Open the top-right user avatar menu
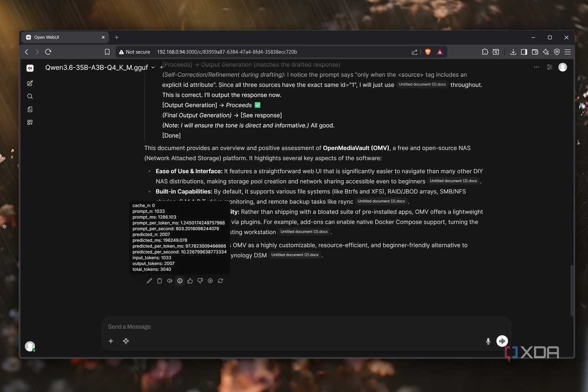This screenshot has width=588, height=392. (x=562, y=67)
